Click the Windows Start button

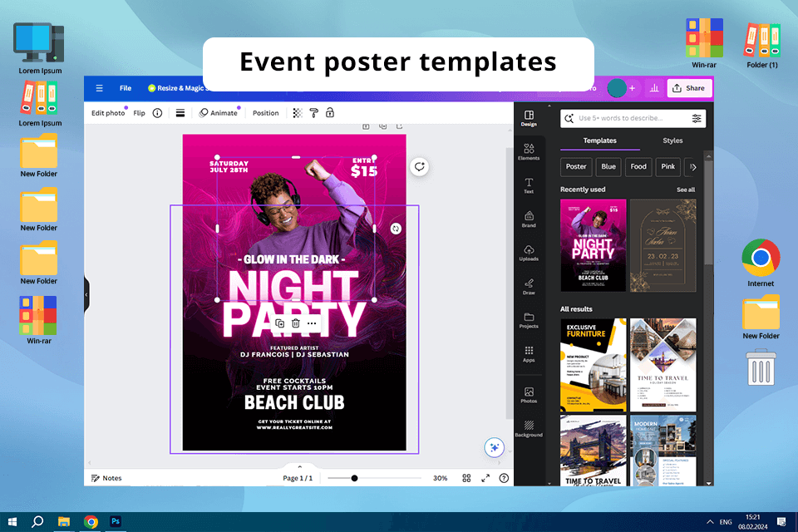12,522
